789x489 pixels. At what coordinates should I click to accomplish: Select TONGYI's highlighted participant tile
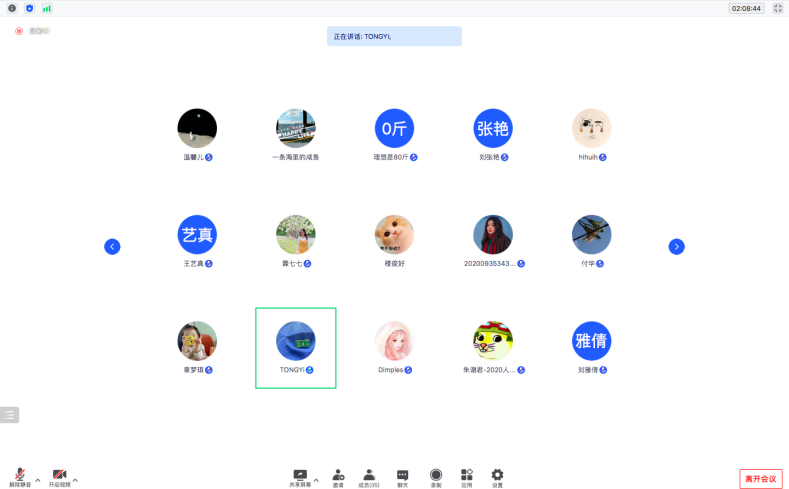tap(295, 347)
